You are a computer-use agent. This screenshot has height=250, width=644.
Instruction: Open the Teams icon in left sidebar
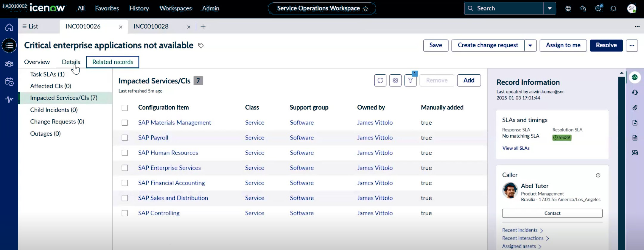click(x=9, y=64)
